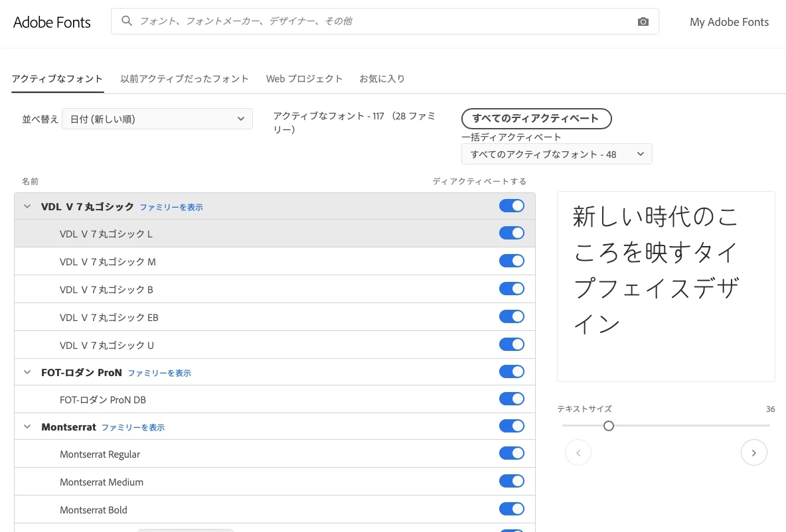Image resolution: width=786 pixels, height=532 pixels.
Task: Select the アクティブなフォント tab
Action: pos(57,79)
